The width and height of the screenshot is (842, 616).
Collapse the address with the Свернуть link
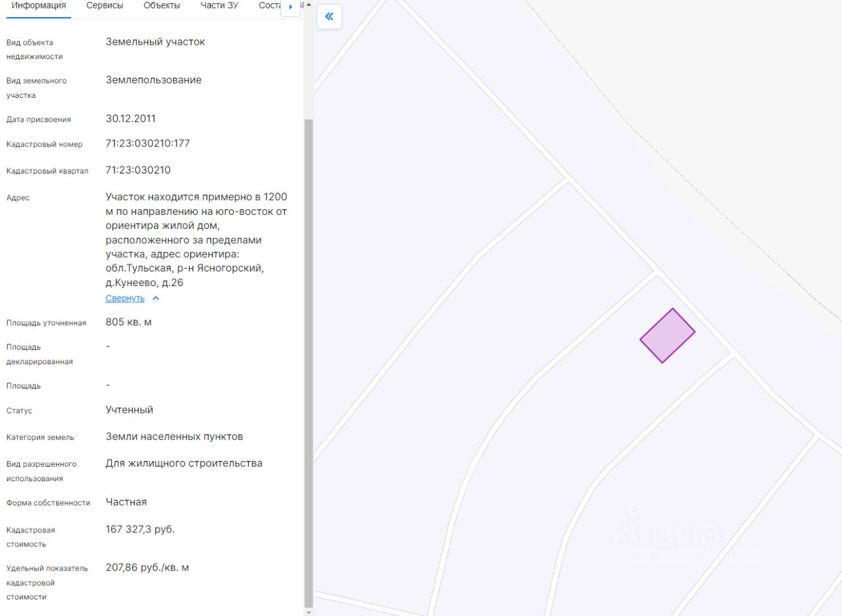(x=125, y=298)
